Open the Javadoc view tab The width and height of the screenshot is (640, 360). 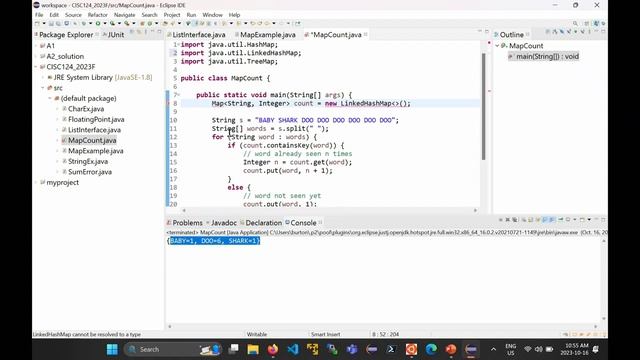click(x=224, y=223)
